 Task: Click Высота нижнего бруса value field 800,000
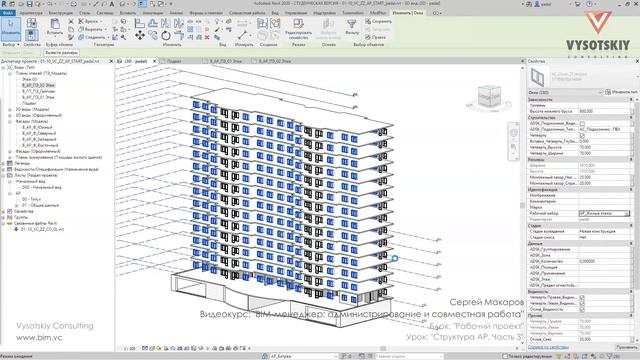coord(604,111)
